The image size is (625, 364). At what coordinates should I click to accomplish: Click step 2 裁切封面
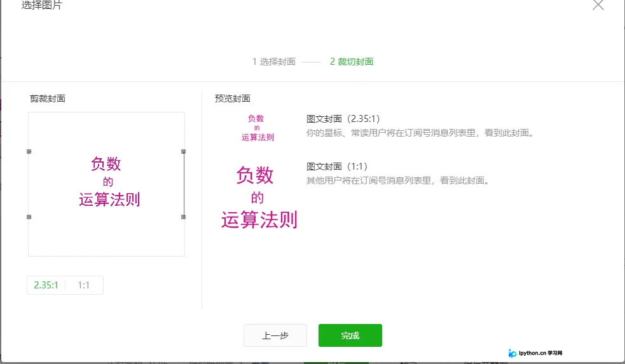[352, 62]
